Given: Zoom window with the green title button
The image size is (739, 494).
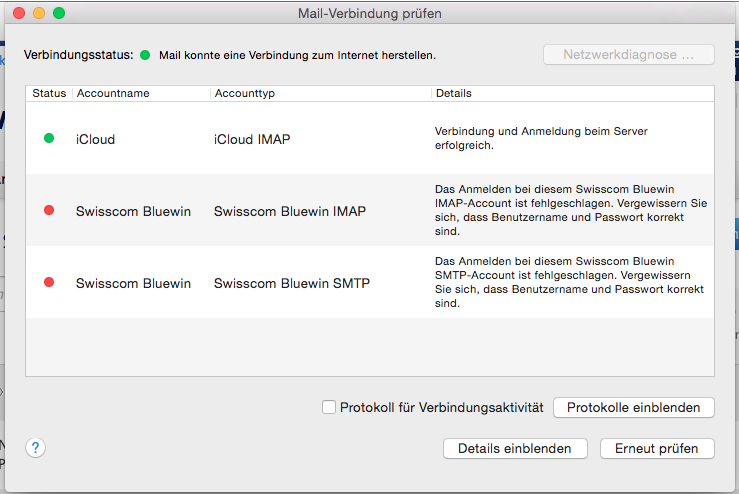Looking at the screenshot, I should [59, 13].
